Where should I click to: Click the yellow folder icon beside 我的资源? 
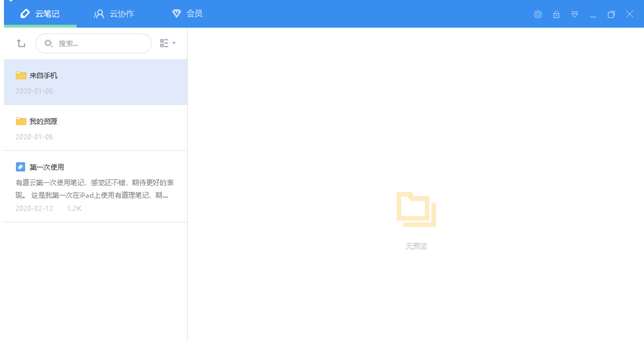21,121
